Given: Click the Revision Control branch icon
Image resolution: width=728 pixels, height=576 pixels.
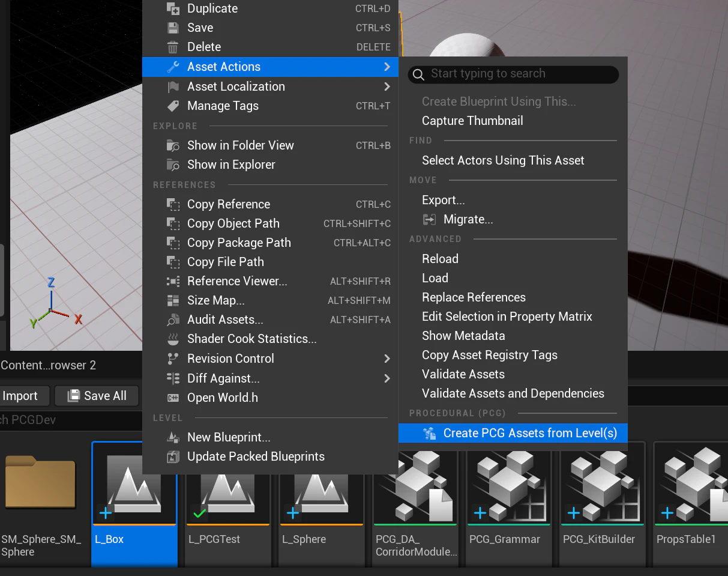Looking at the screenshot, I should pos(173,359).
